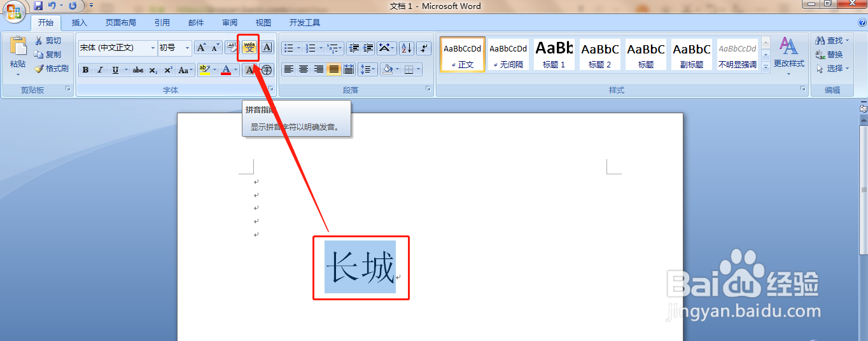Screen dimensions: 868x341
Task: Switch to the 引用 (References) tab
Action: tap(162, 23)
